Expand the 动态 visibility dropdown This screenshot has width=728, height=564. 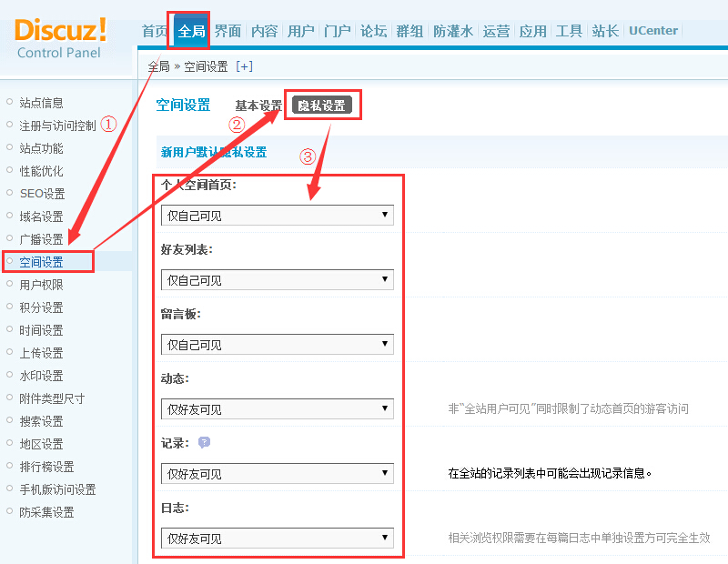[x=277, y=409]
